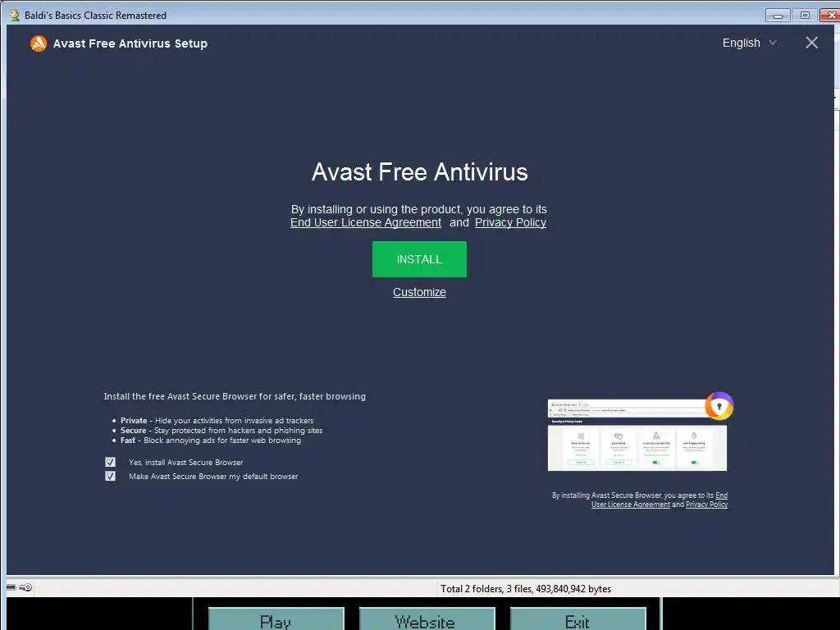This screenshot has width=840, height=630.
Task: Click the 'Secure' bullet point text
Action: 221,430
